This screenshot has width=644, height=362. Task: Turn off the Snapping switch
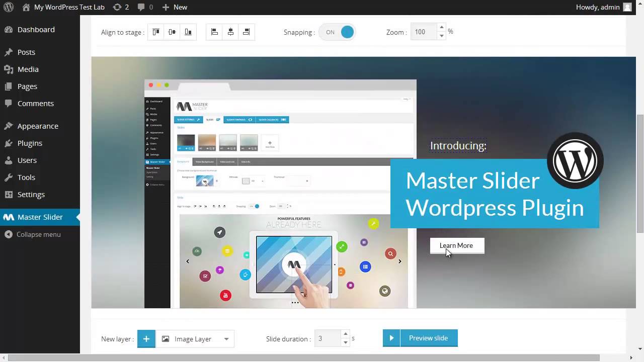(337, 32)
